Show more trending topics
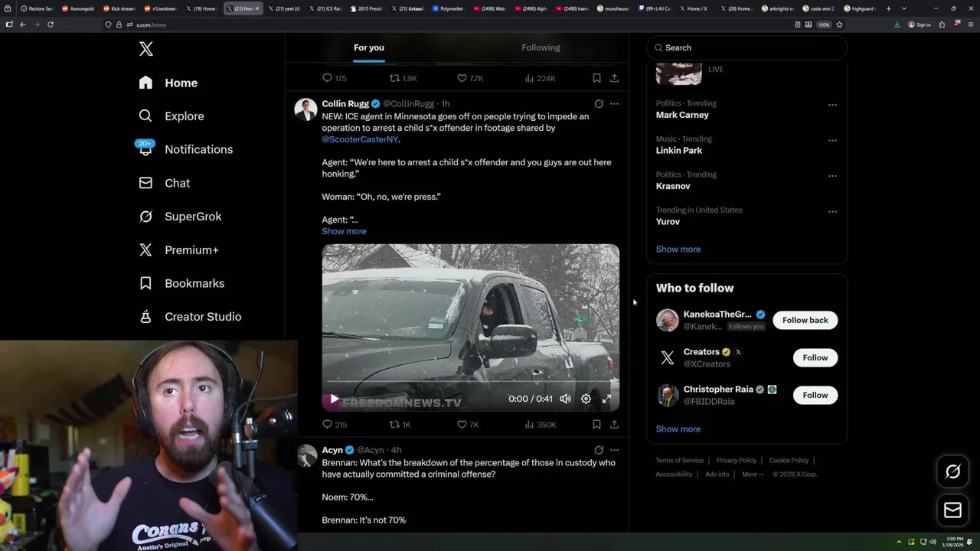Image resolution: width=980 pixels, height=551 pixels. [x=678, y=249]
